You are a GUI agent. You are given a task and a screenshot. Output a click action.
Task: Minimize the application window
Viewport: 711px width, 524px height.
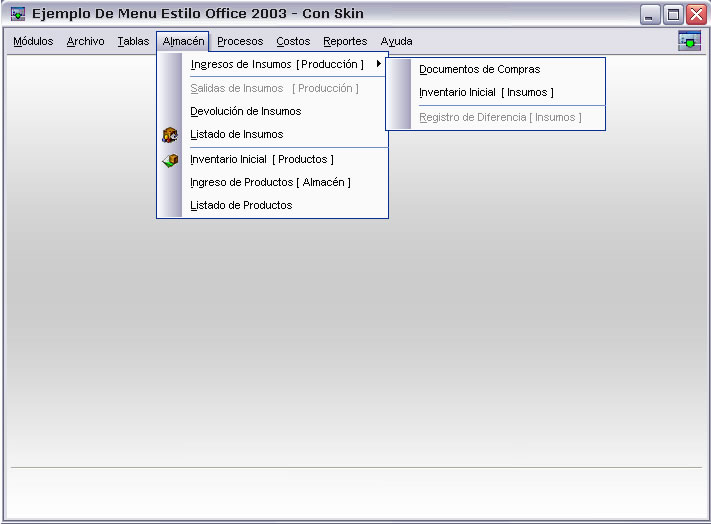[651, 15]
